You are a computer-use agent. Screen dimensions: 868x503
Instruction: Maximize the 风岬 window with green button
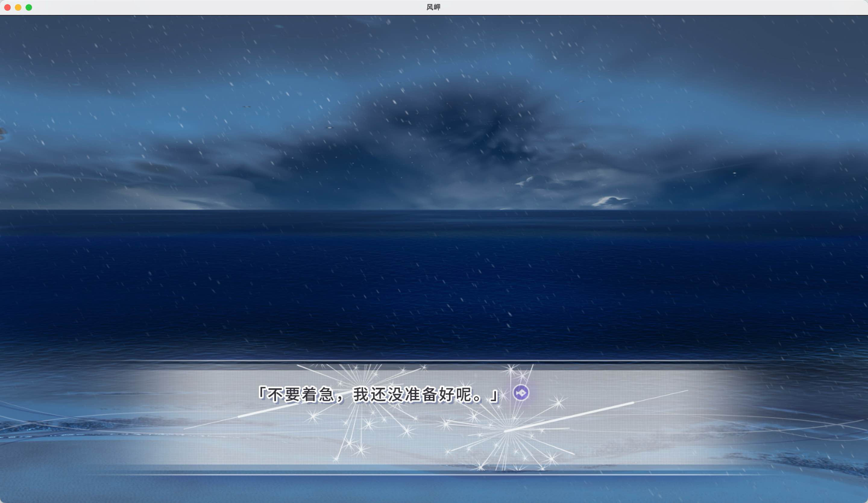pos(29,7)
